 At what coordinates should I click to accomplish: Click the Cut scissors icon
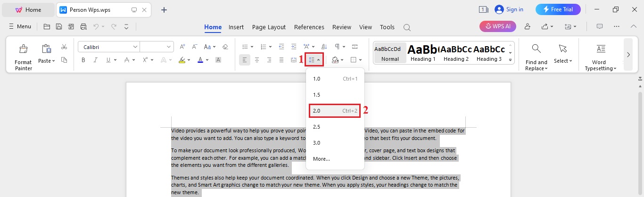pos(64,47)
